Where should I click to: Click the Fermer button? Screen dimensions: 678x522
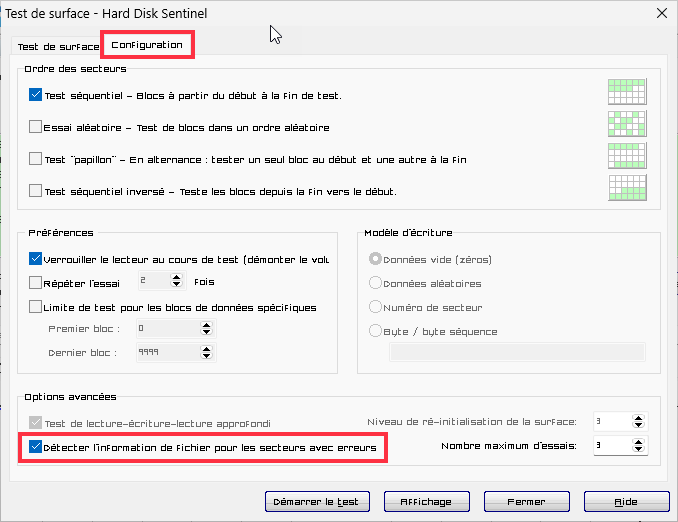[x=526, y=501]
